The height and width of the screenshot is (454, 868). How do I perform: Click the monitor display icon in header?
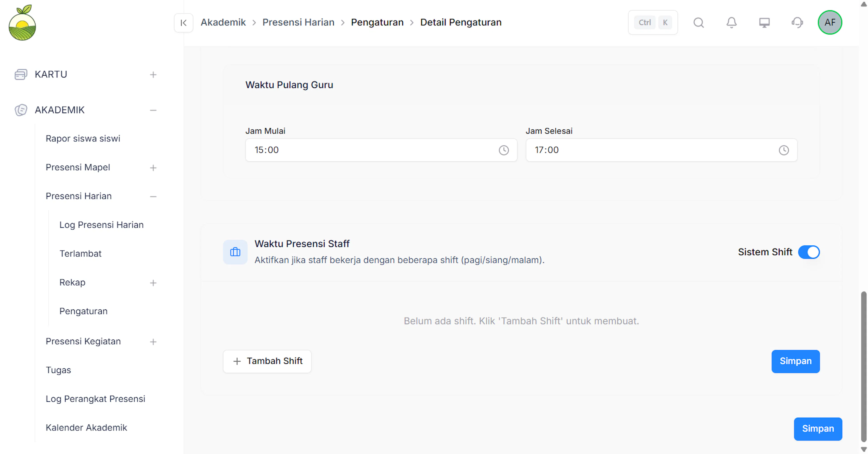click(764, 23)
